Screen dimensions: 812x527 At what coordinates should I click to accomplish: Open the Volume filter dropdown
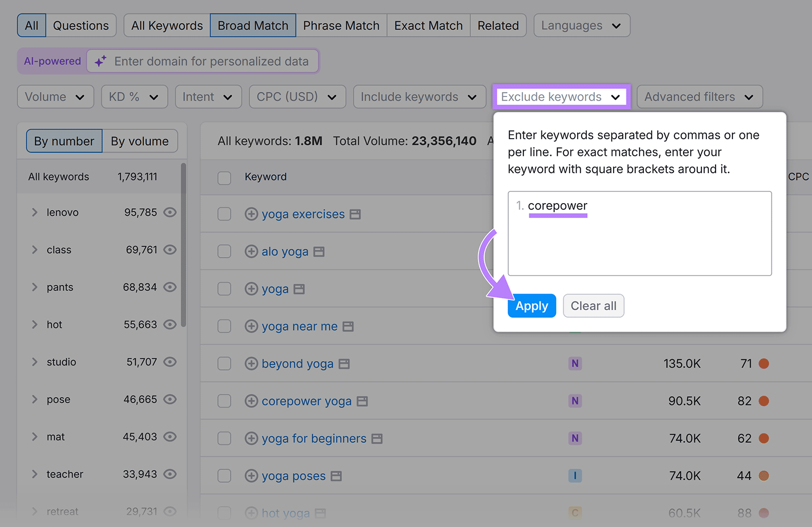click(55, 96)
